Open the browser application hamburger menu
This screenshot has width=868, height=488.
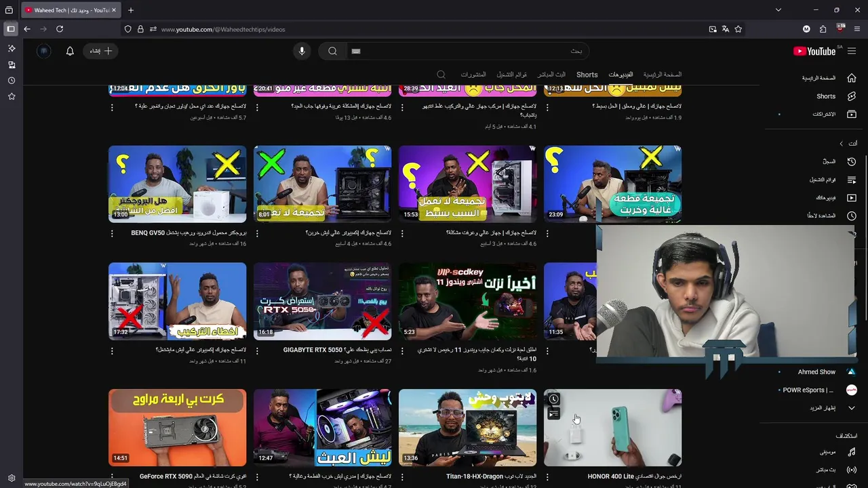click(x=857, y=29)
